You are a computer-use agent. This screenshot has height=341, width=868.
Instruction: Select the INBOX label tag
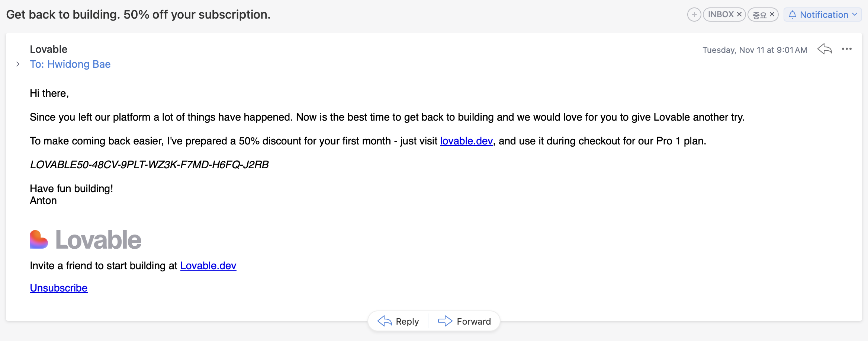tap(720, 15)
